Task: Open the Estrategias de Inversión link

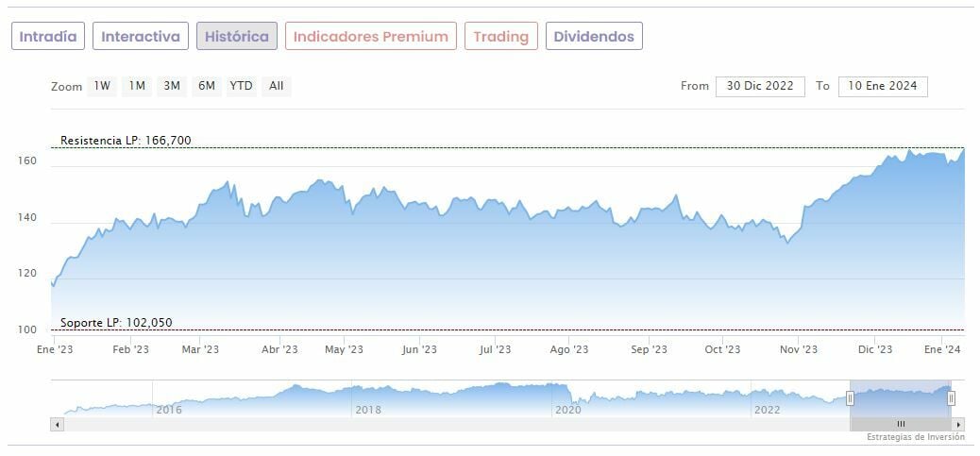Action: [916, 438]
